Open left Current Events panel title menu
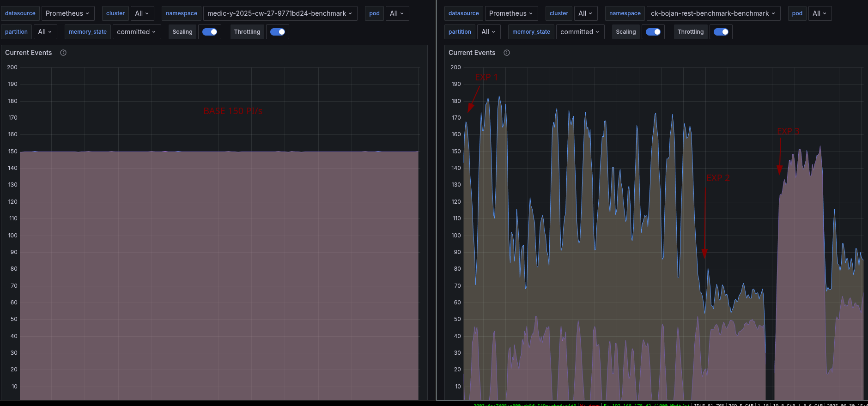 [29, 53]
